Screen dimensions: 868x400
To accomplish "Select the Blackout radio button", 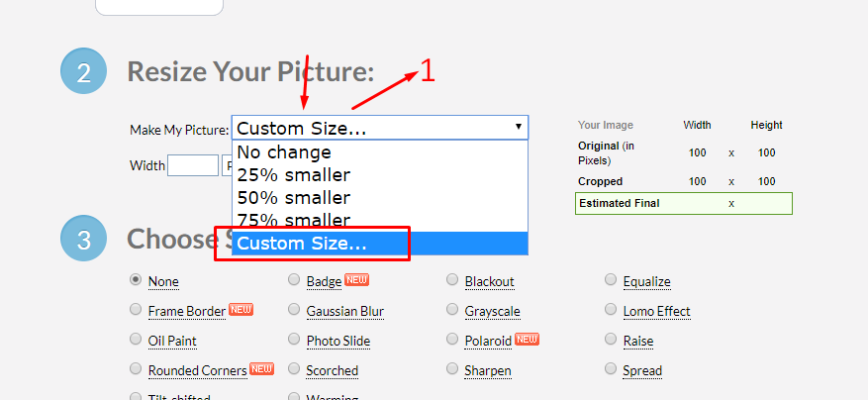I will pyautogui.click(x=452, y=281).
